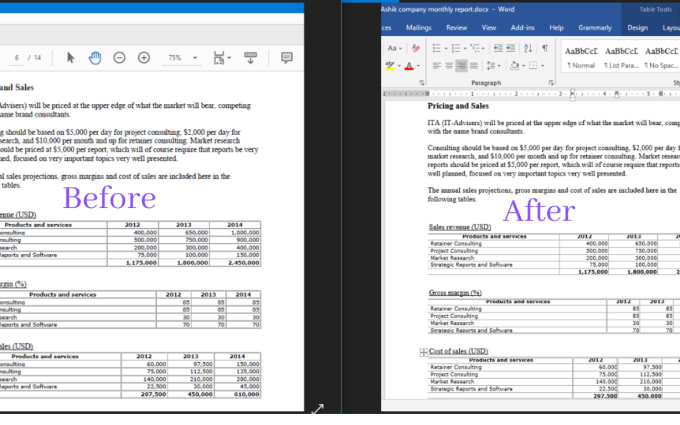Open the 75% zoom level dropdown

[195, 58]
